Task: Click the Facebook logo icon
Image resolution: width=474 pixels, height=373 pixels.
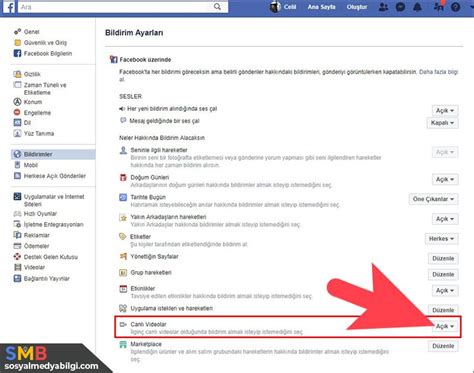Action: pos(9,7)
